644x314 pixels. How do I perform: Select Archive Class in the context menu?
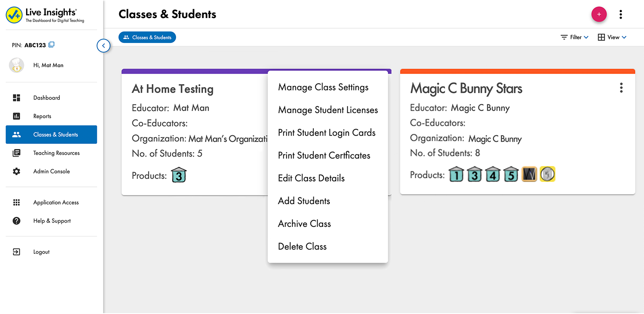point(304,224)
